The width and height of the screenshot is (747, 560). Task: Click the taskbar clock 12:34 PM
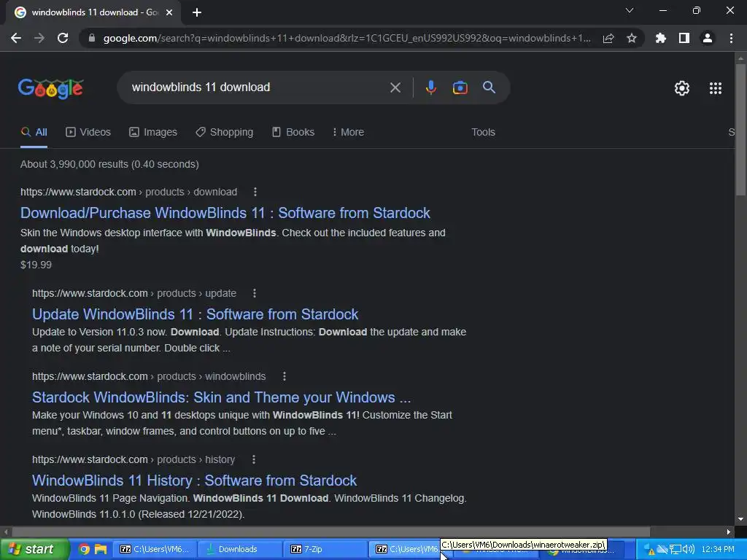(718, 549)
